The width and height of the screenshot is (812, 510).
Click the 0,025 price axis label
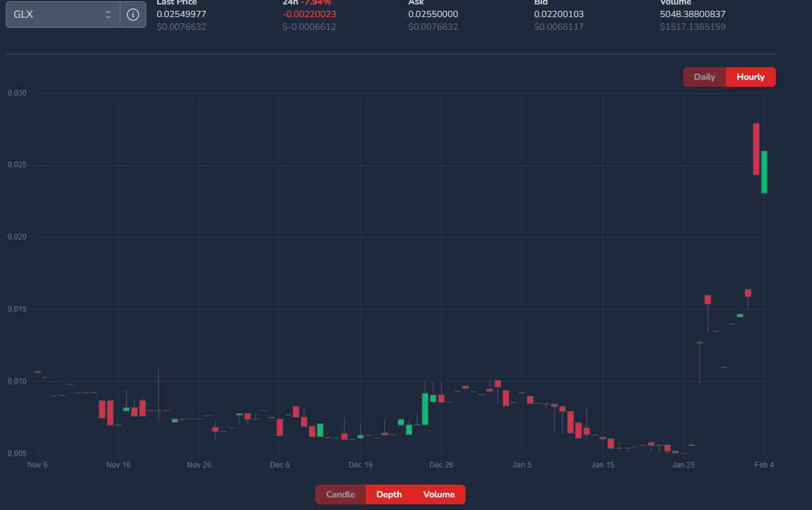[x=17, y=165]
